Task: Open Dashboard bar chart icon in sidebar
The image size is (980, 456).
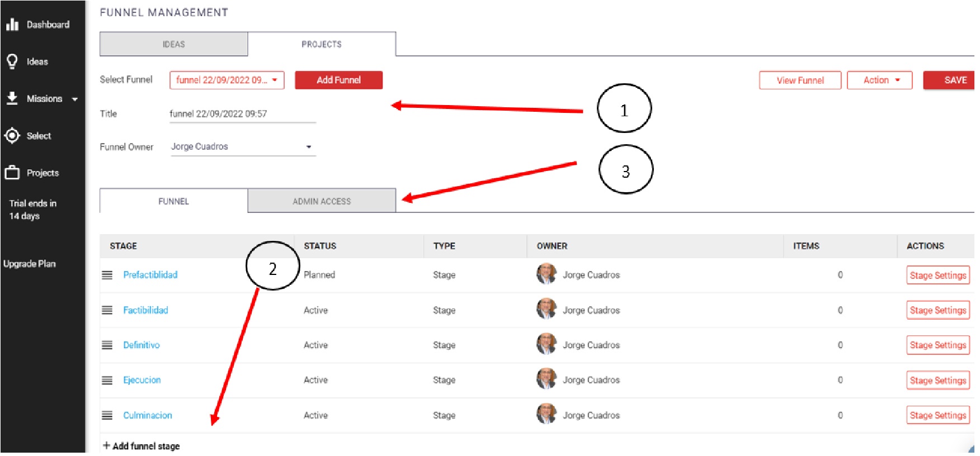Action: 12,25
